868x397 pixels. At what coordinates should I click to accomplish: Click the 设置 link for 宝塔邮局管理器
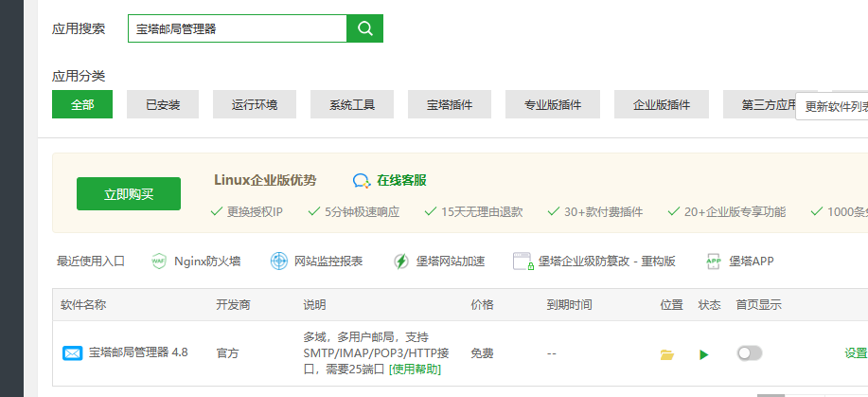[x=856, y=353]
